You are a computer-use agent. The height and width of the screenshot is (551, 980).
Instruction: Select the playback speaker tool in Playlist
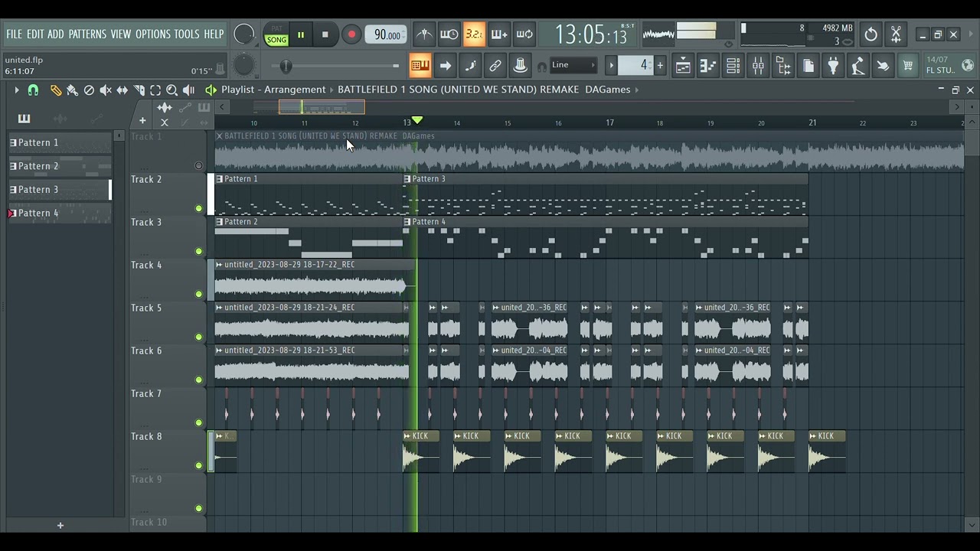click(188, 90)
